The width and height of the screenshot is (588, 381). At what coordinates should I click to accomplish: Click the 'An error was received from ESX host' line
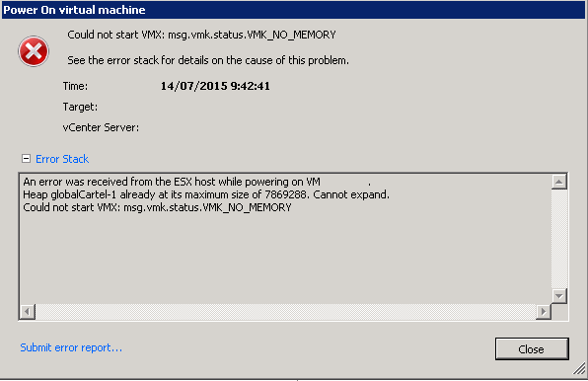[172, 182]
